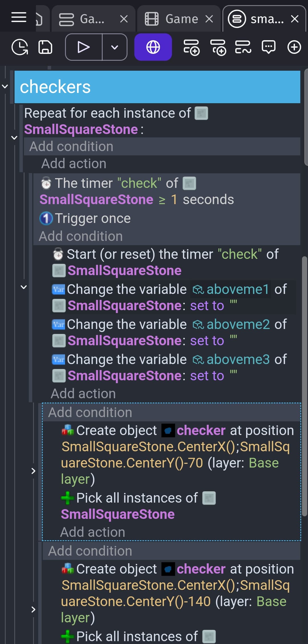The image size is (308, 644).
Task: Collapse the checkers group chevron
Action: pyautogui.click(x=5, y=86)
